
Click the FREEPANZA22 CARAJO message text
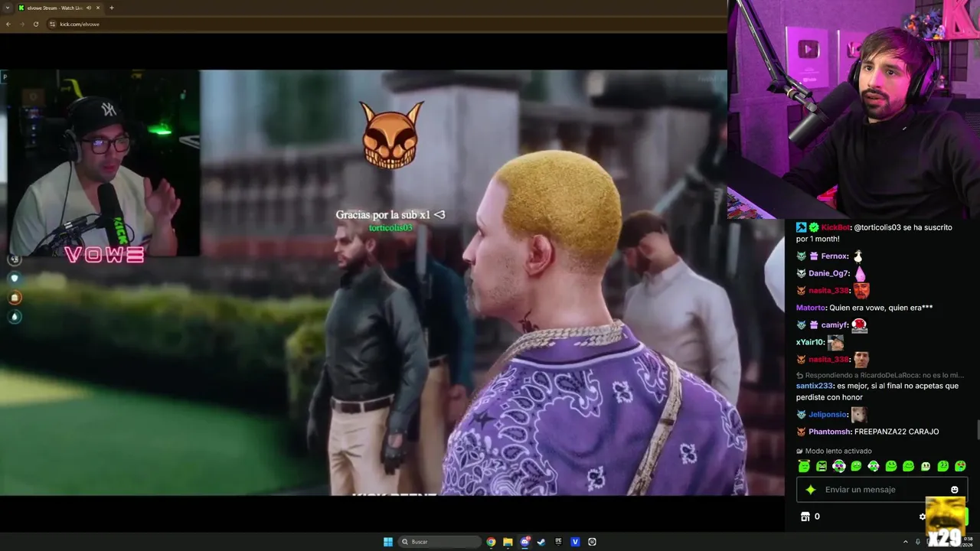point(897,432)
